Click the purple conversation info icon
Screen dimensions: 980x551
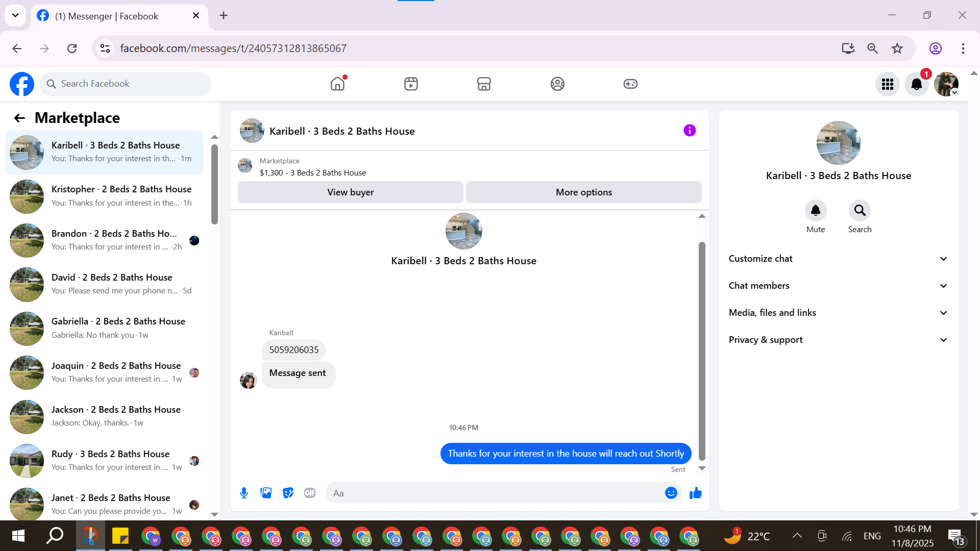tap(689, 131)
